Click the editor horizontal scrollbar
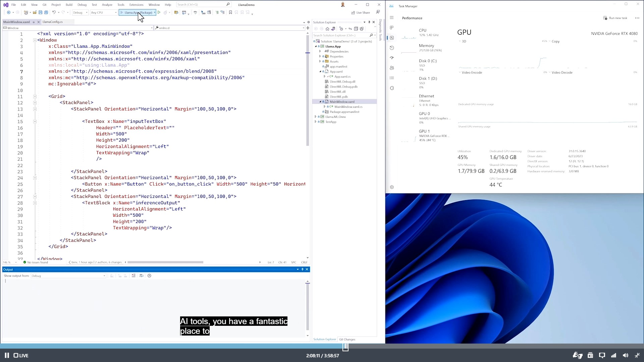644x362 pixels. (x=165, y=262)
